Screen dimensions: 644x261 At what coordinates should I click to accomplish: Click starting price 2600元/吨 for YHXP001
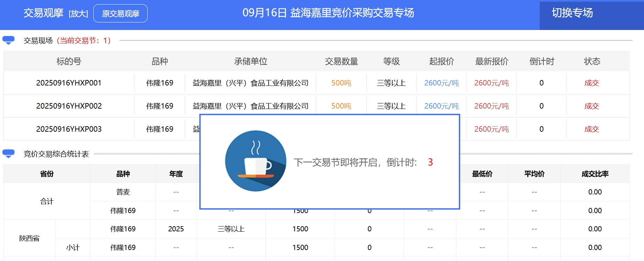click(x=442, y=83)
